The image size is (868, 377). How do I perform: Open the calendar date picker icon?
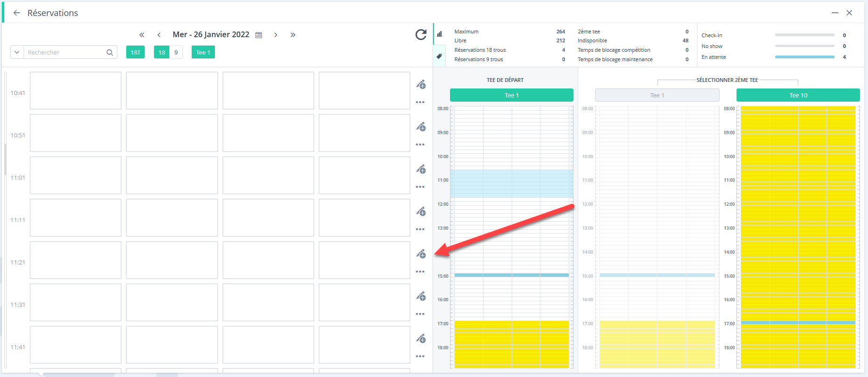[x=259, y=35]
